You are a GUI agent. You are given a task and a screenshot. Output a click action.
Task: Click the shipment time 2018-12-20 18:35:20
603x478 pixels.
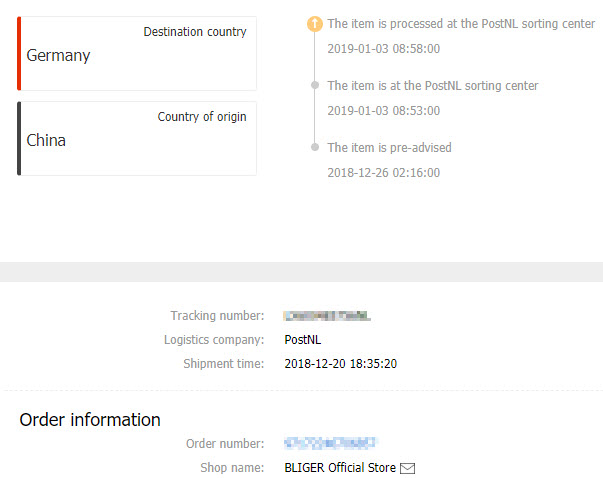click(340, 364)
